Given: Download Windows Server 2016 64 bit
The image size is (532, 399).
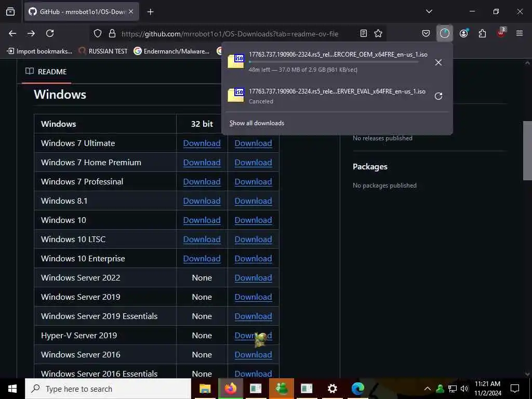Looking at the screenshot, I should coord(253,354).
